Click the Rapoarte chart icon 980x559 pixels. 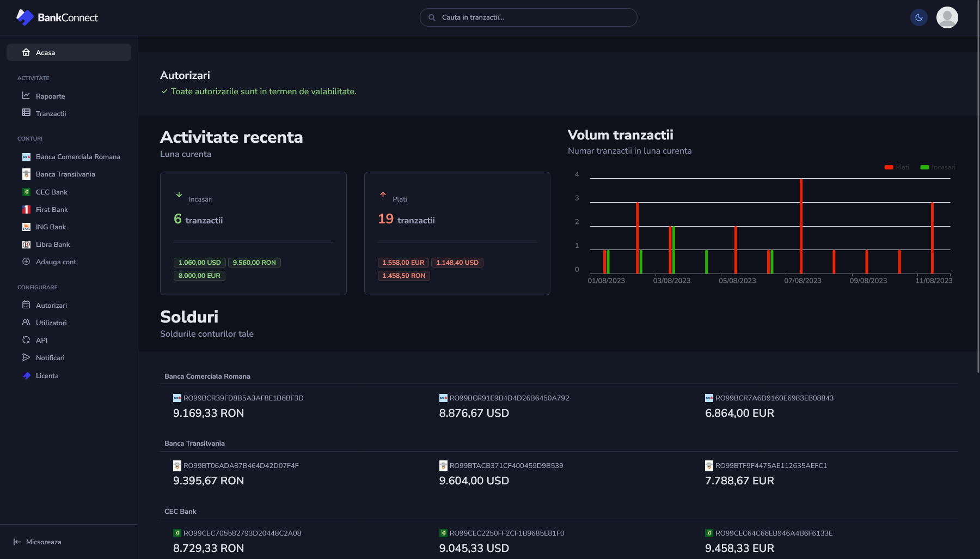pos(26,95)
